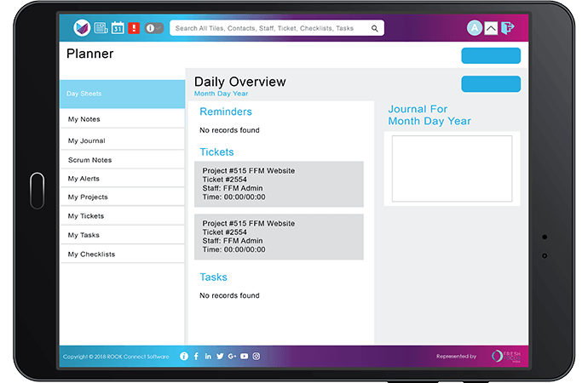Open first Project #515 ticket card
The image size is (588, 383).
coord(279,184)
